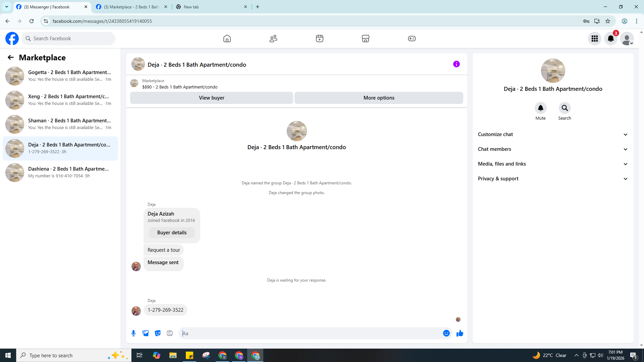Click the voice clip microphone icon

pyautogui.click(x=133, y=333)
